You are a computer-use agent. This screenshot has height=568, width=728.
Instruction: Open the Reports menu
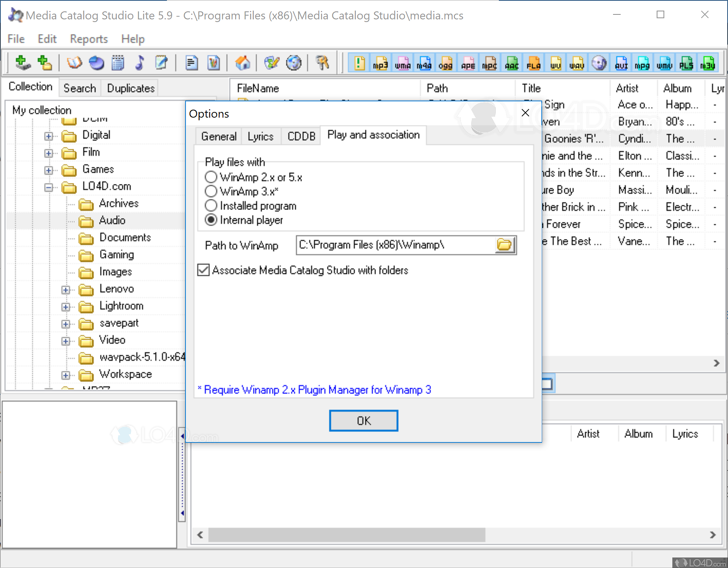pyautogui.click(x=89, y=39)
